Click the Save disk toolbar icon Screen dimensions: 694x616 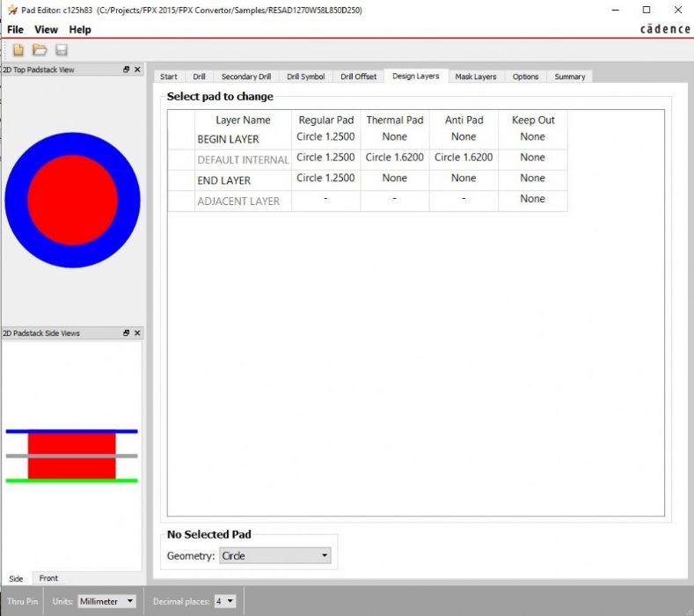coord(62,50)
